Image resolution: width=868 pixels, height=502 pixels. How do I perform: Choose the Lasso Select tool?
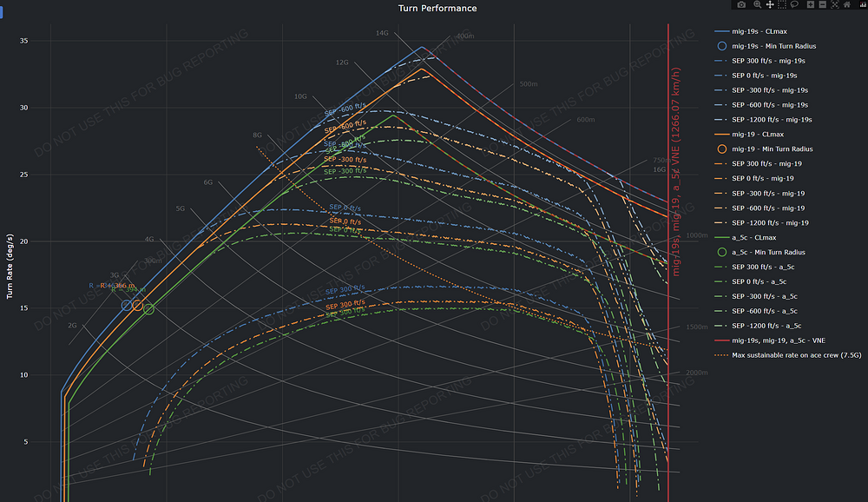794,5
